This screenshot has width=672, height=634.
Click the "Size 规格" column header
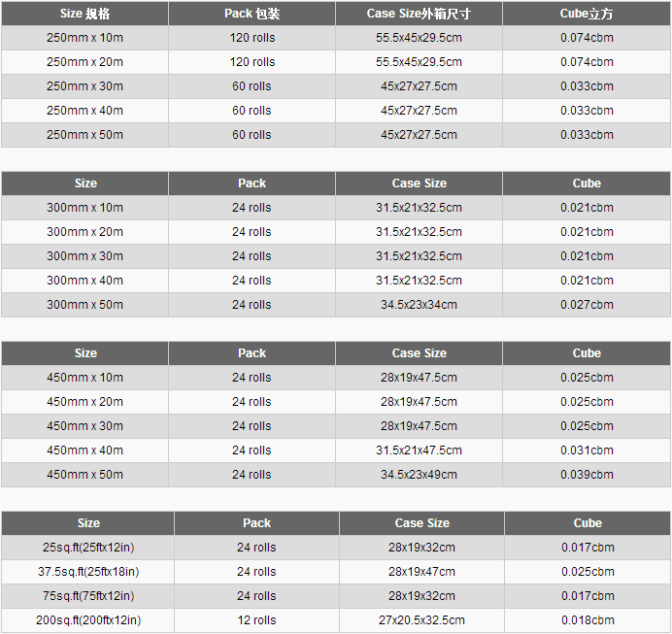pyautogui.click(x=84, y=14)
